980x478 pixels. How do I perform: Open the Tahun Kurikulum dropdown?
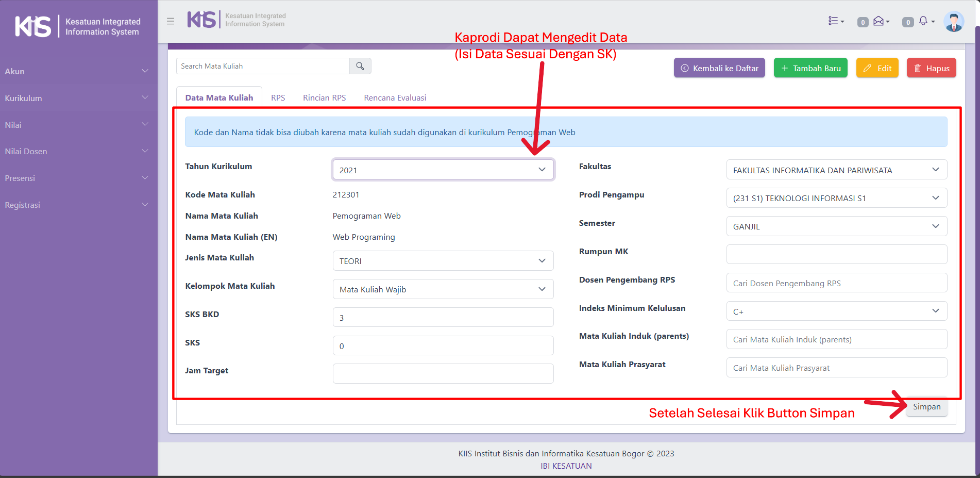(x=443, y=170)
